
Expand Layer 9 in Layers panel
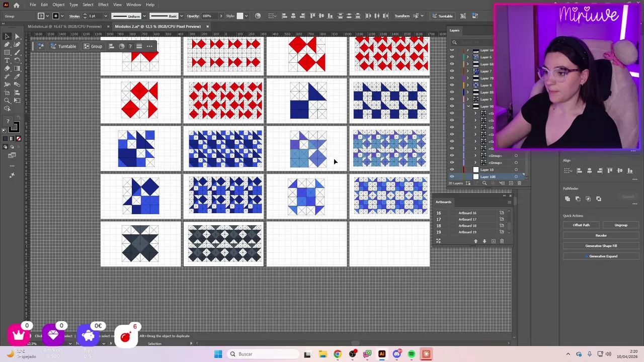point(468,99)
